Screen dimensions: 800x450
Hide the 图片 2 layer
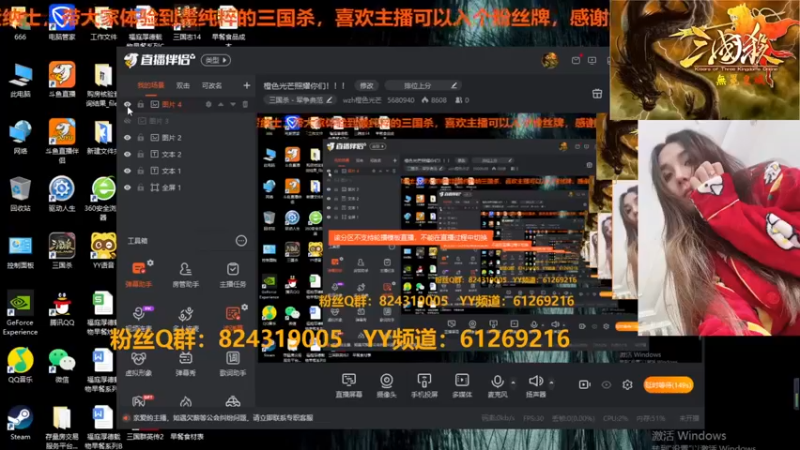(127, 138)
